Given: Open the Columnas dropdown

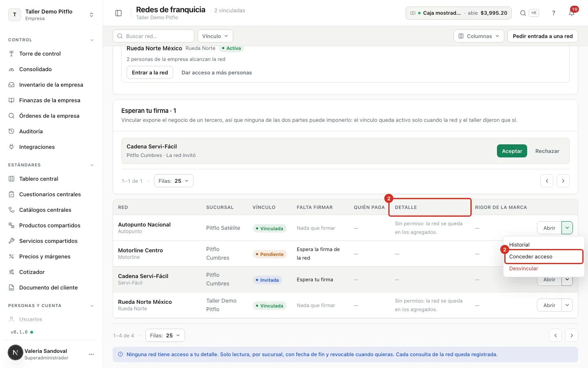Looking at the screenshot, I should pyautogui.click(x=479, y=36).
